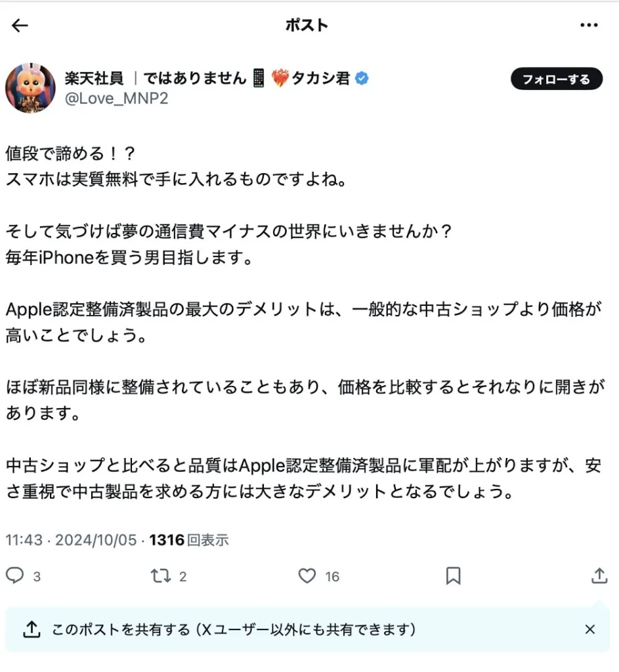
Task: Open the @Love_MNP2 handle link
Action: (x=117, y=98)
